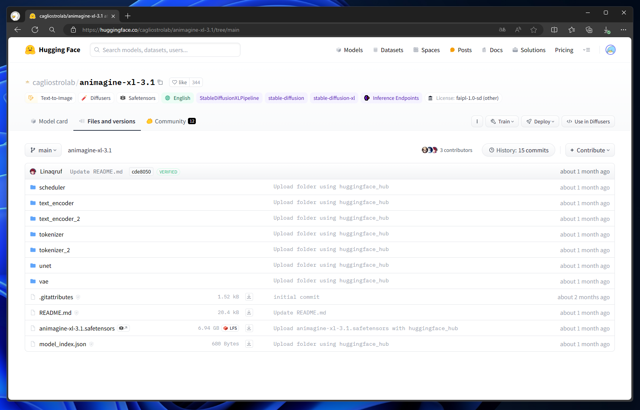Download the README.md file
Screen dimensions: 640x410
pos(249,312)
